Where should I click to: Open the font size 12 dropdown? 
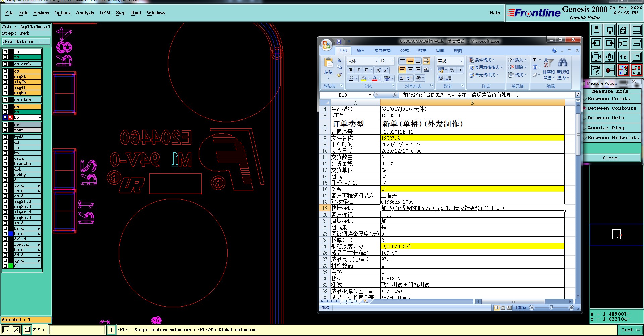coord(392,61)
